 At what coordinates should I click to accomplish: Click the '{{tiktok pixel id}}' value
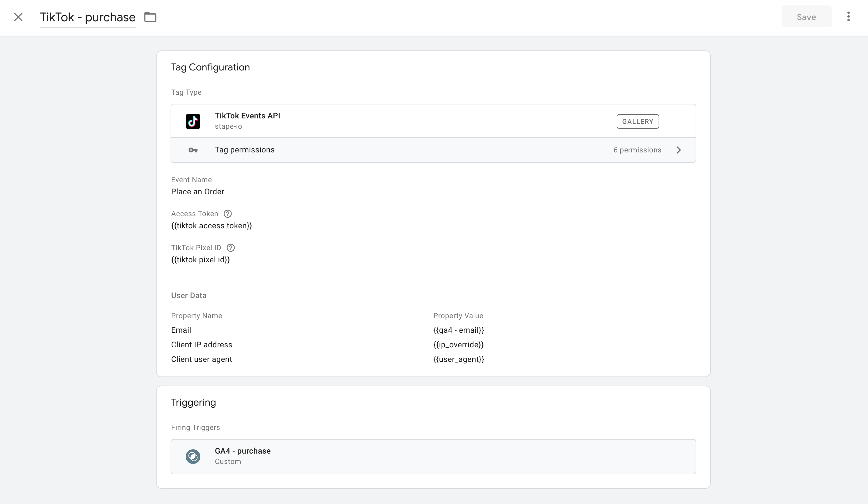[201, 260]
